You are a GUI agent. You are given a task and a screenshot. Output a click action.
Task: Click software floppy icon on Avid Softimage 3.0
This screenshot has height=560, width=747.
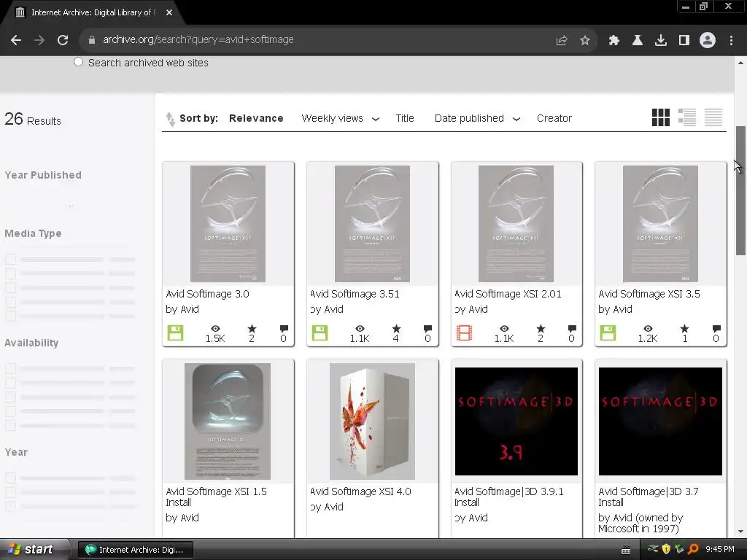[x=175, y=332]
